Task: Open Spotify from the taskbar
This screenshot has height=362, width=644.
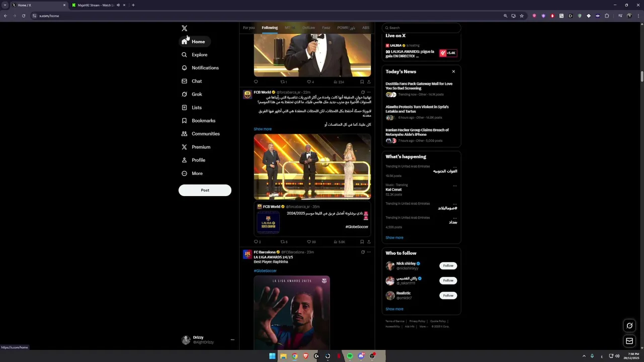Action: pyautogui.click(x=350, y=356)
